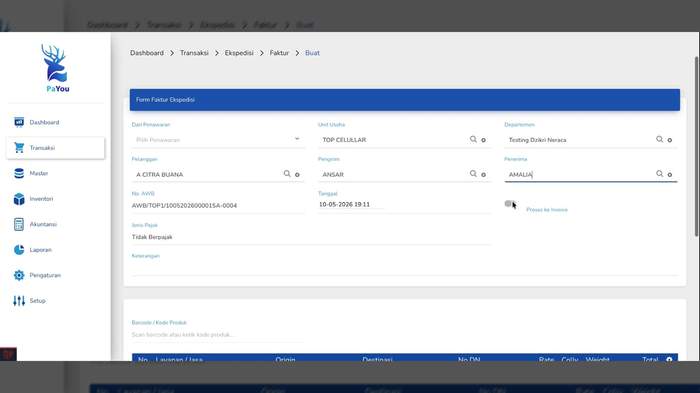Click the Pengaturan gear icon
This screenshot has height=393, width=700.
(19, 275)
